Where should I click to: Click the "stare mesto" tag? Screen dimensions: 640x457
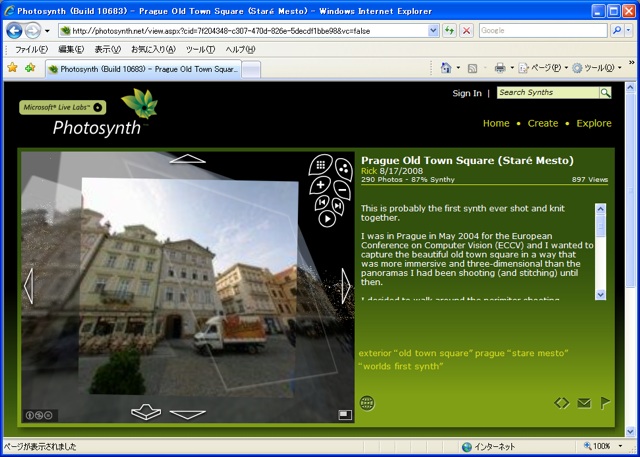(x=538, y=353)
